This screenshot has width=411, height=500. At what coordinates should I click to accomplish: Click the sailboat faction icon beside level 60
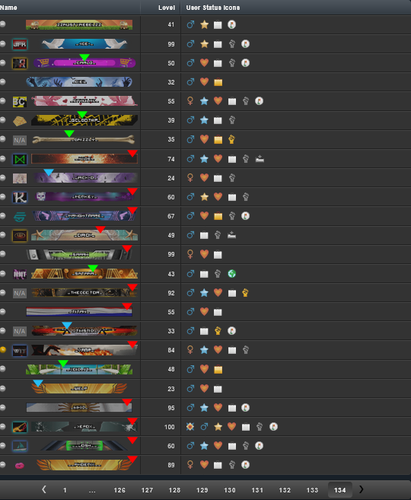(20, 446)
